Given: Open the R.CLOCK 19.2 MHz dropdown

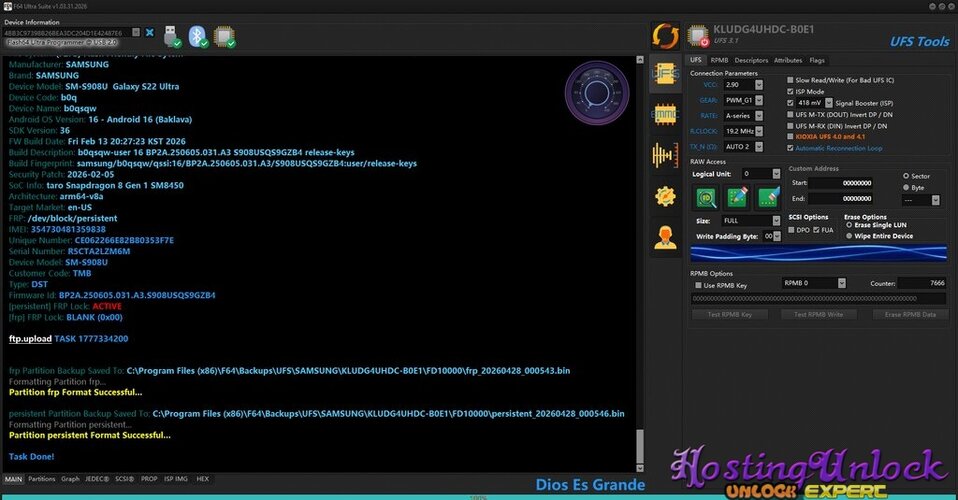Looking at the screenshot, I should [x=758, y=131].
